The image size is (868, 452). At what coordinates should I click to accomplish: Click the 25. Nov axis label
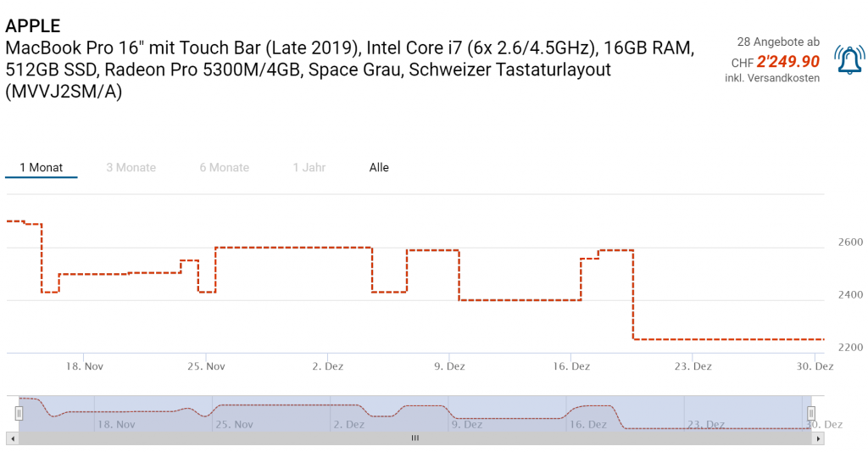tap(206, 366)
